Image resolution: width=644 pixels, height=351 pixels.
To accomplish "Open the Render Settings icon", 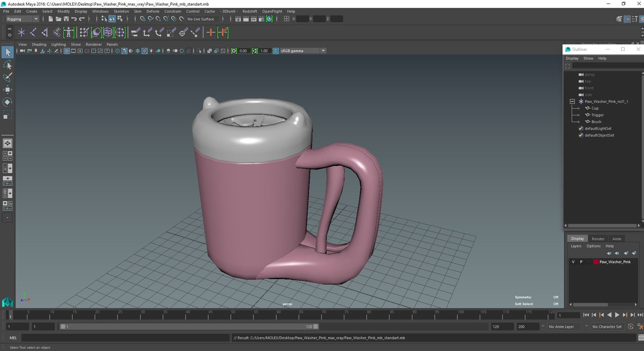I will (x=261, y=19).
